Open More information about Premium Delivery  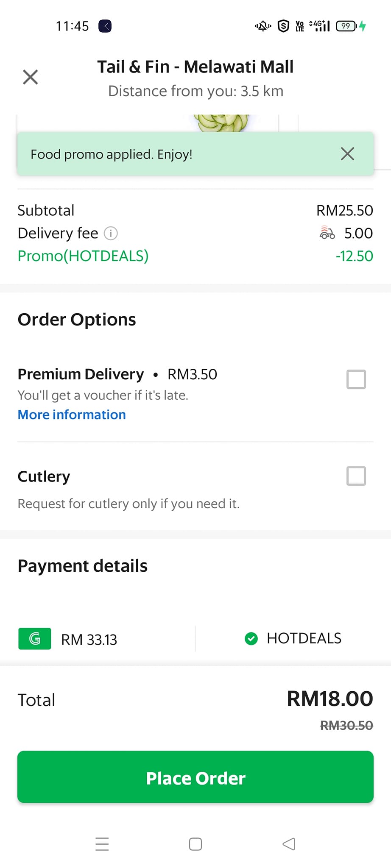tap(72, 415)
